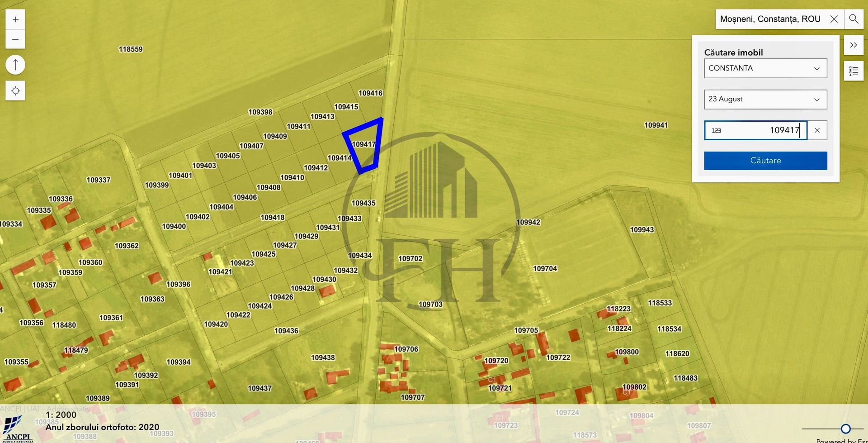This screenshot has width=868, height=443.
Task: Click the cadastral number input field
Action: 755,130
